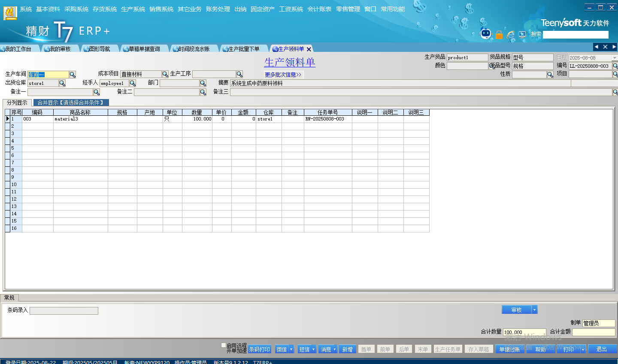The image size is (618, 364).
Task: Open the 日期 date dropdown
Action: (x=614, y=58)
